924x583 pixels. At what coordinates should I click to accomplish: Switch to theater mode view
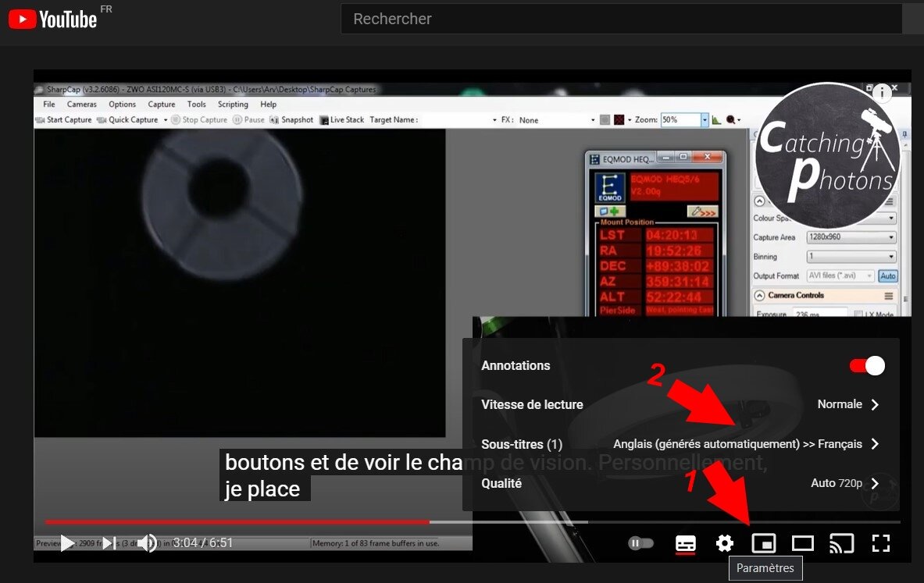point(803,543)
